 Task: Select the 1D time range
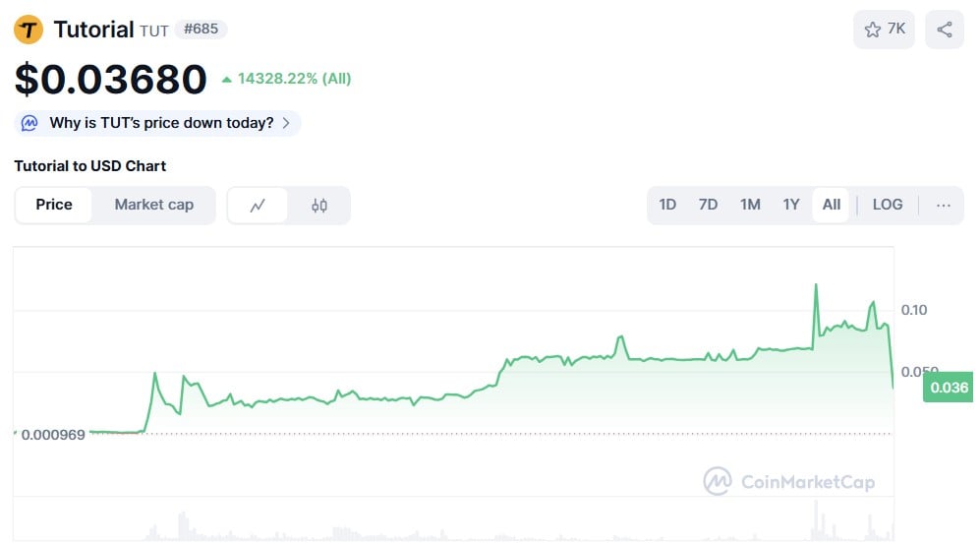pyautogui.click(x=667, y=205)
